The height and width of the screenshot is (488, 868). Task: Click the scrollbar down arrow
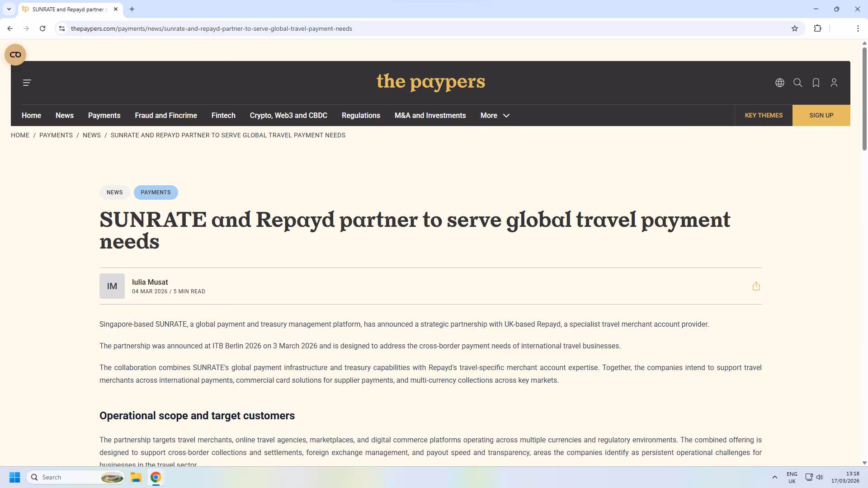(x=864, y=463)
